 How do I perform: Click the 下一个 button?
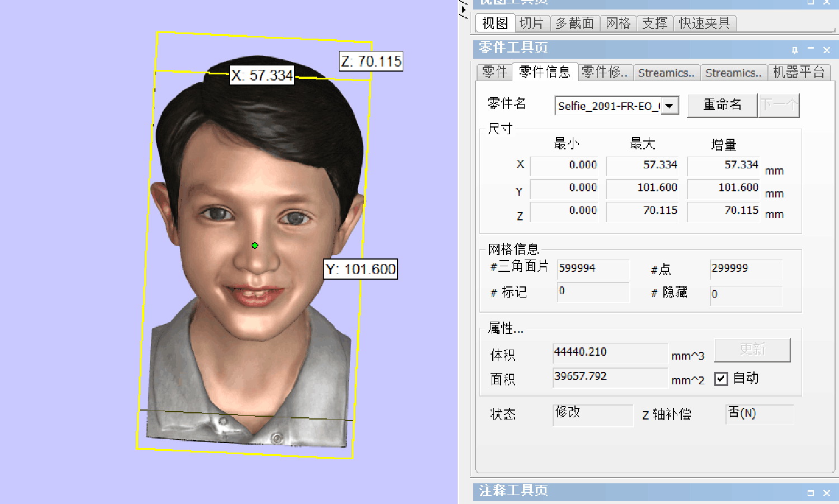[779, 105]
